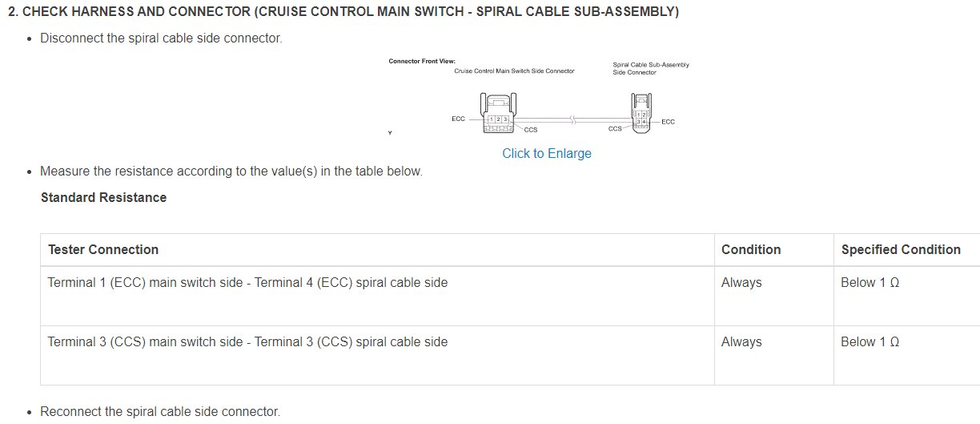Click the Tester Connection column header

103,249
